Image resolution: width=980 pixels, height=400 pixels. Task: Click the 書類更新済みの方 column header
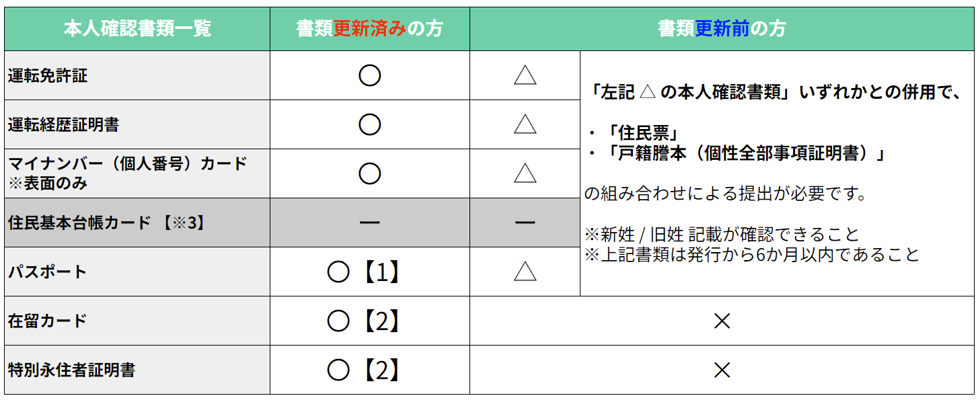369,28
